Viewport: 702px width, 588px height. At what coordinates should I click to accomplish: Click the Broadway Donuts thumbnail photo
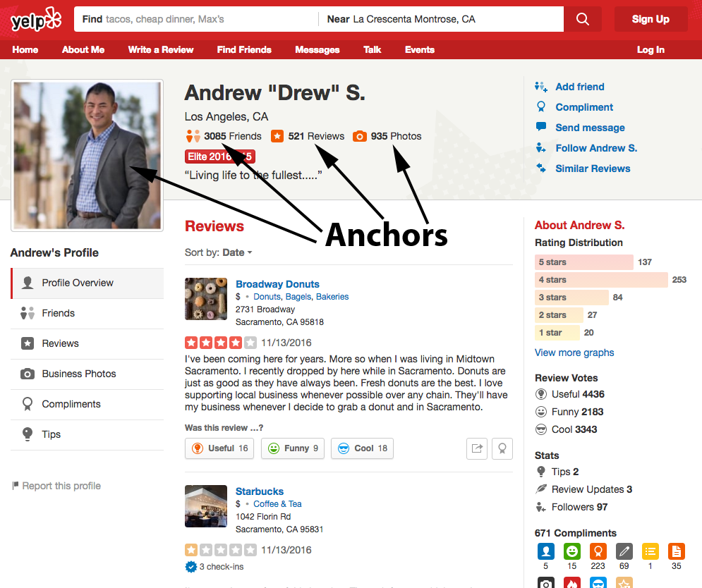(206, 299)
